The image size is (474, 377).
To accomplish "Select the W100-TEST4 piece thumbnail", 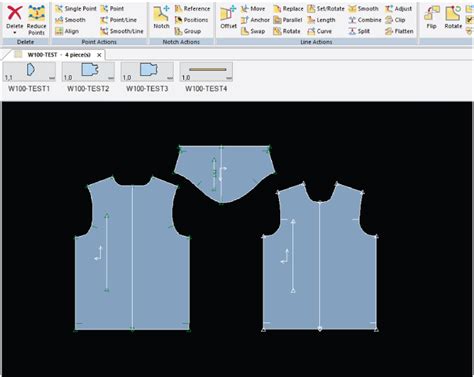I will 206,72.
